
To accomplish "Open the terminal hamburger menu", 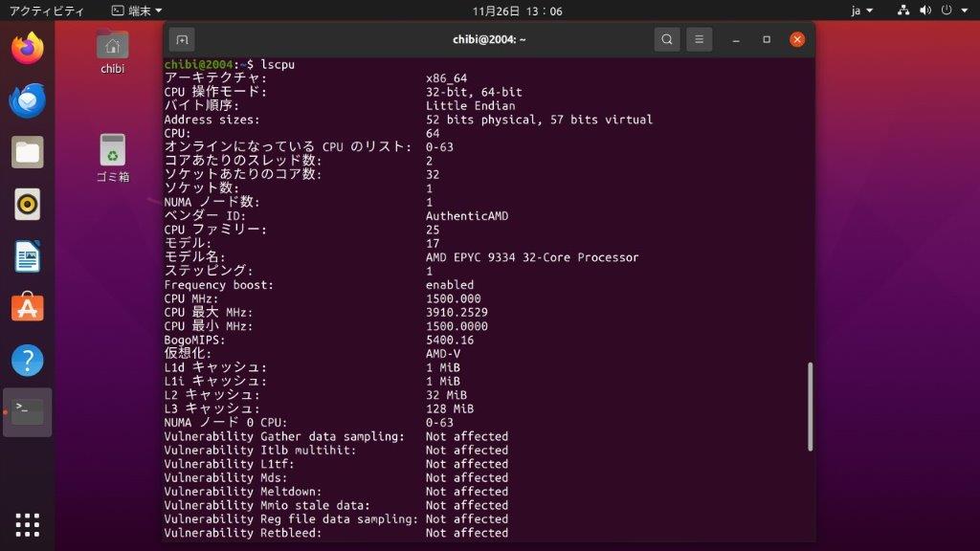I will (x=700, y=39).
